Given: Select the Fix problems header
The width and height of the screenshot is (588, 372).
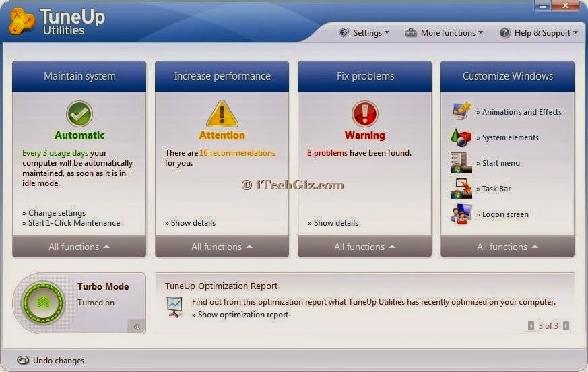Looking at the screenshot, I should pos(364,76).
